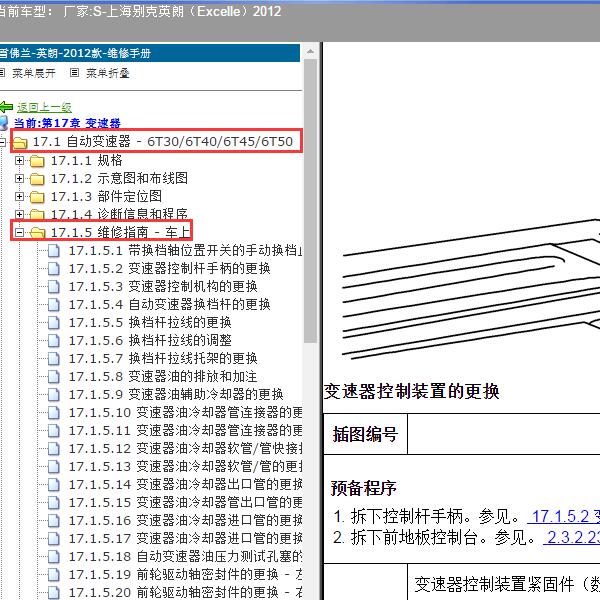Click the document icon of 17.1.5.13
The image size is (600, 600).
coord(54,466)
